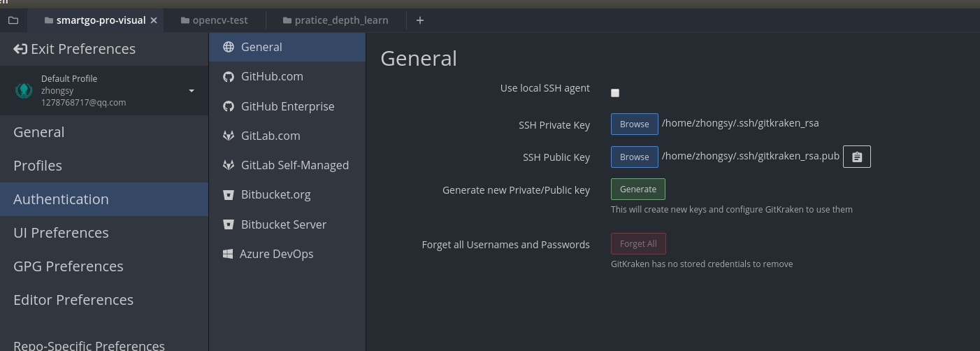
Task: Click the Default Profile label
Action: click(69, 79)
